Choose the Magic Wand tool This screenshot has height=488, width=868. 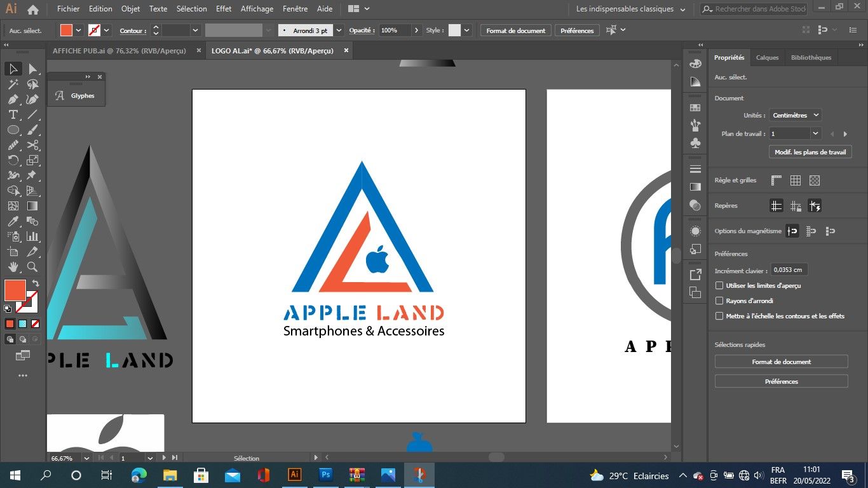pyautogui.click(x=13, y=84)
